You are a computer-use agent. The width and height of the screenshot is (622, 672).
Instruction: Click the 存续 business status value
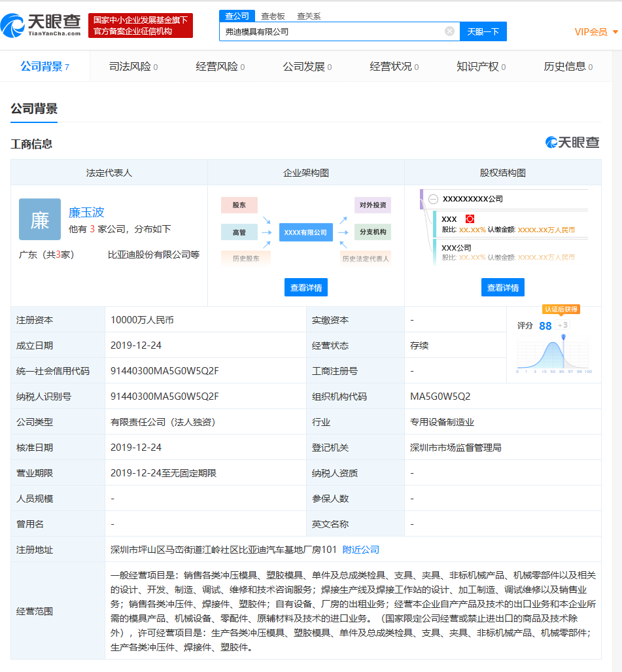pyautogui.click(x=419, y=345)
